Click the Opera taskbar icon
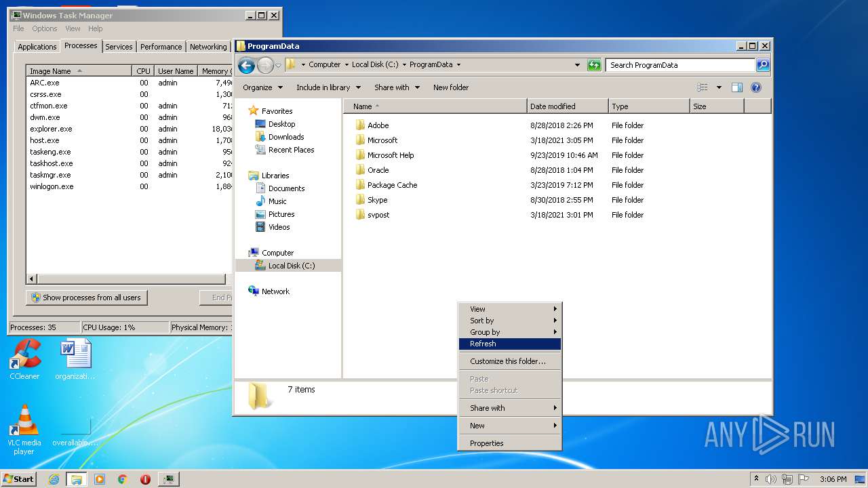This screenshot has width=868, height=488. [145, 479]
